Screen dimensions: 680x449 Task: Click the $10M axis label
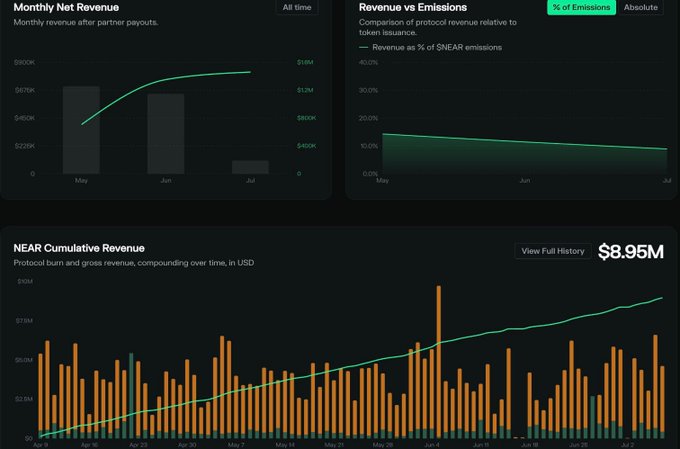[25, 281]
